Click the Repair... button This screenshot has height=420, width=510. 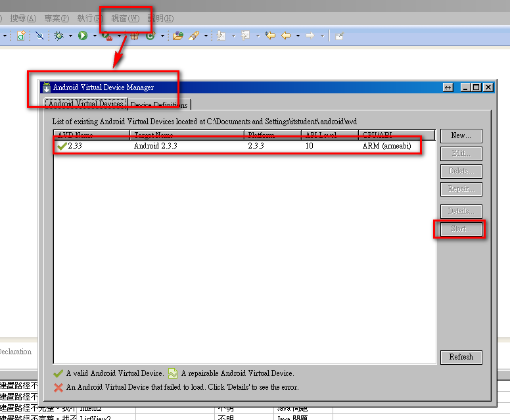click(x=461, y=189)
